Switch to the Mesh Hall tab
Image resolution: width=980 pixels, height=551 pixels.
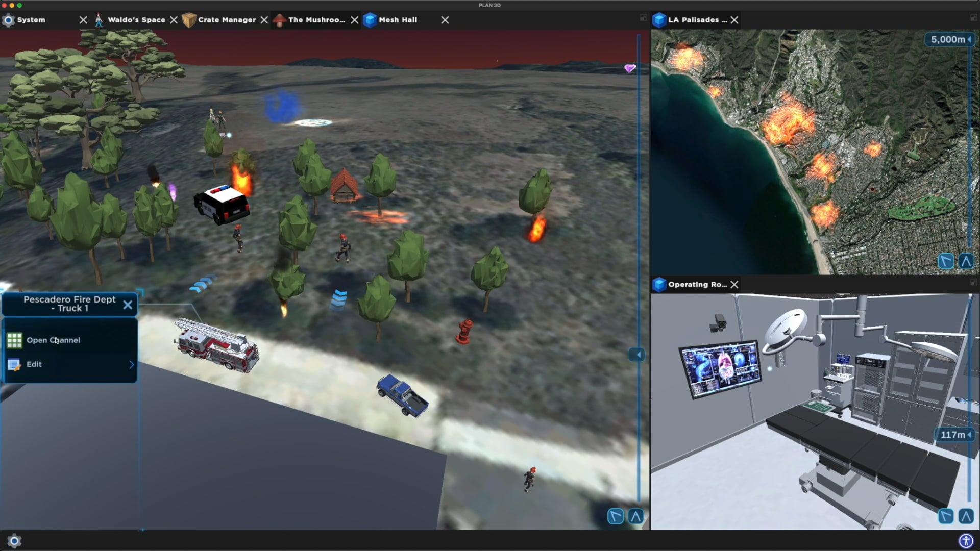coord(398,20)
